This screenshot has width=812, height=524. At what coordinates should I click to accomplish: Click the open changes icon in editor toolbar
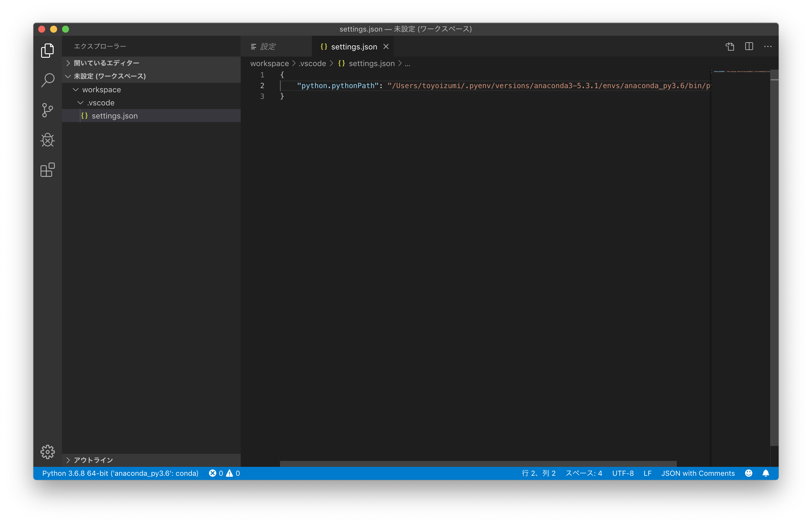click(730, 46)
